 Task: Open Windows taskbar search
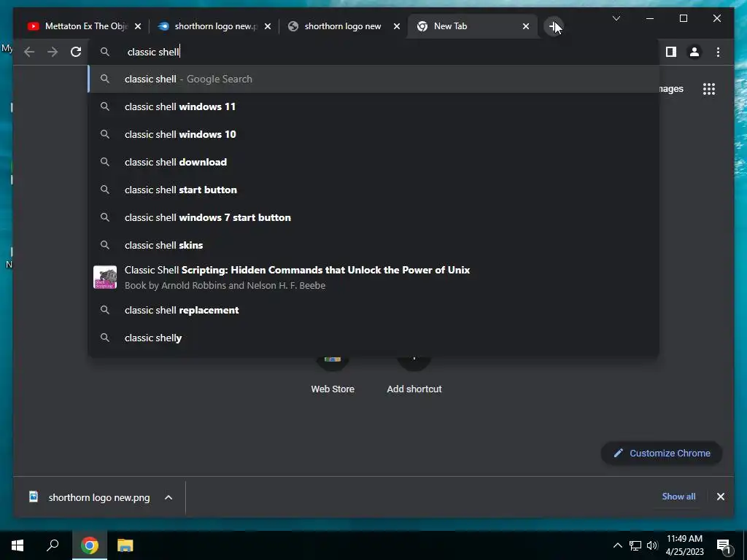53,545
